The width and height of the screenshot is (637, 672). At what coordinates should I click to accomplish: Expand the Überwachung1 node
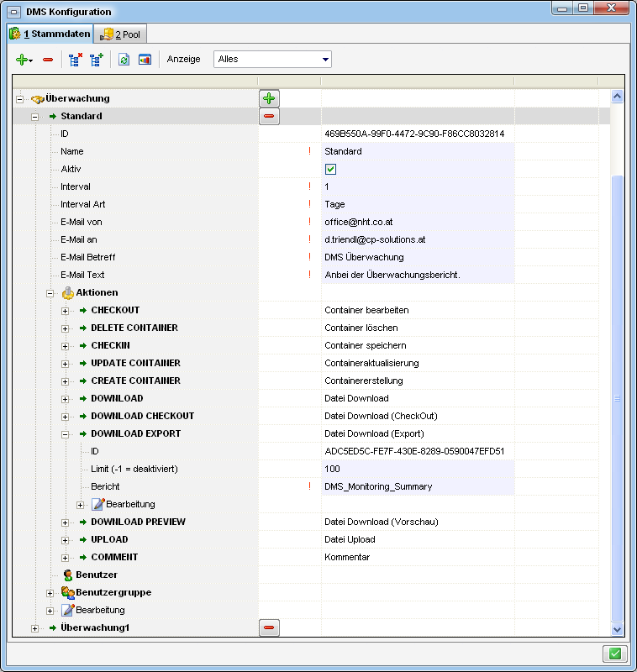35,628
